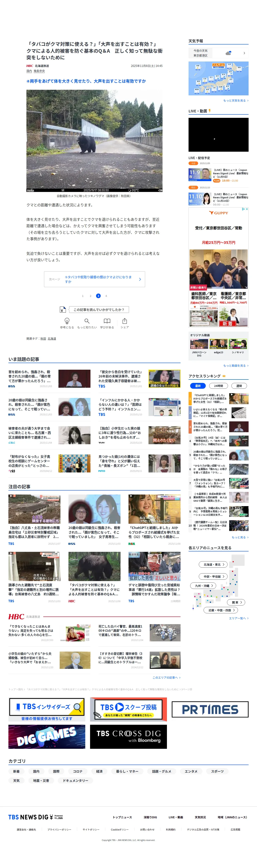Open もっと動画を見る link
Viewport: 257px width, 868px height.
coord(236,365)
